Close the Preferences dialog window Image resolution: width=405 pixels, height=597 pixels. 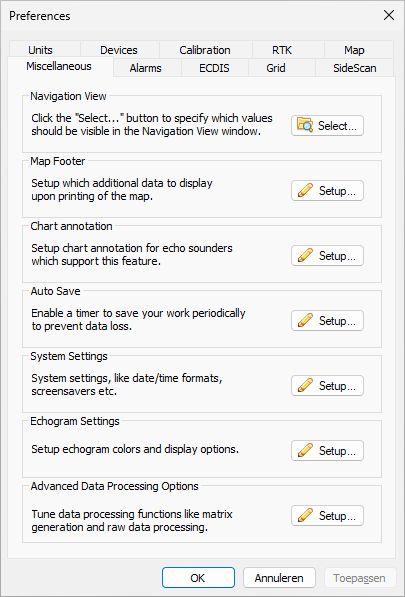[389, 16]
